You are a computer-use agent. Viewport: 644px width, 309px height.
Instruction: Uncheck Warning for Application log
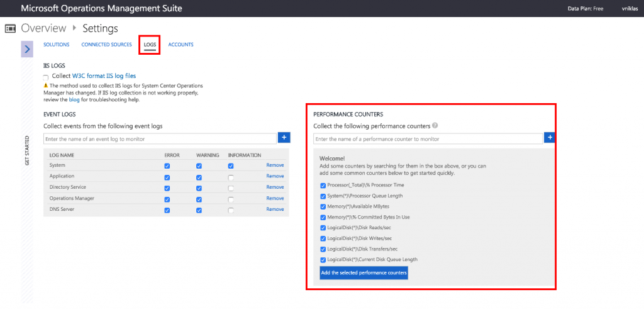pos(199,177)
